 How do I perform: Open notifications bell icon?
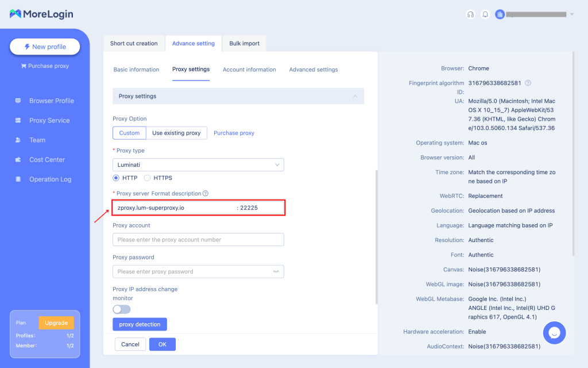(x=485, y=14)
